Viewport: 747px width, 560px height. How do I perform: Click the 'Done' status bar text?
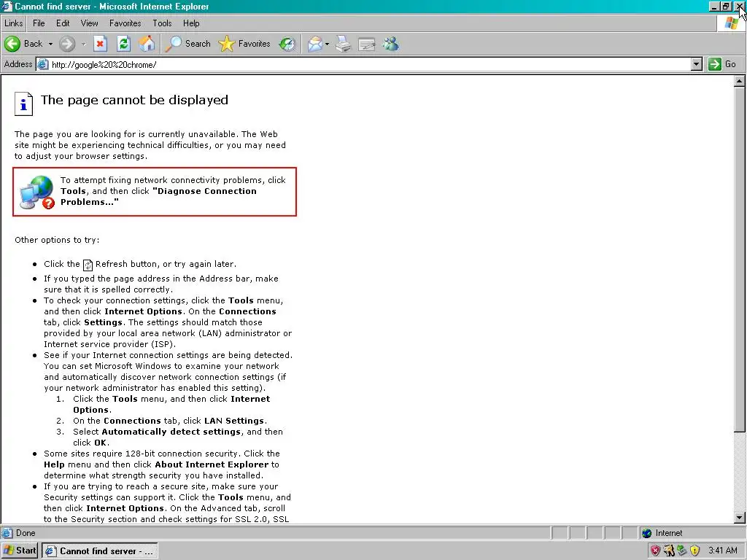click(x=26, y=533)
